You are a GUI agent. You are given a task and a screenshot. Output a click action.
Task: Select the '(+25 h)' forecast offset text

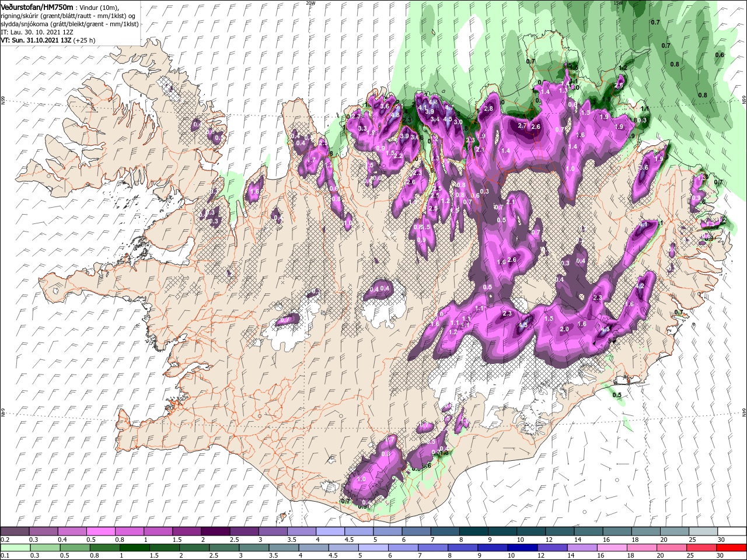point(85,40)
